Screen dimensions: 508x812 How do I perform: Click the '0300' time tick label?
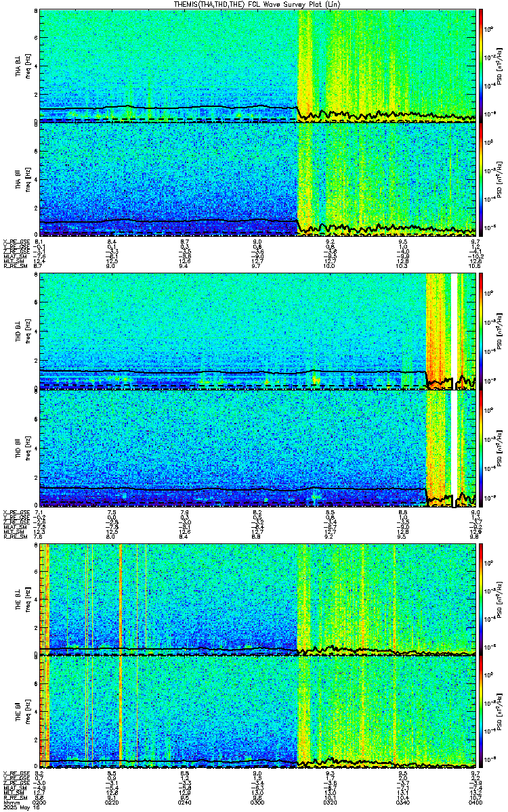[x=257, y=803]
